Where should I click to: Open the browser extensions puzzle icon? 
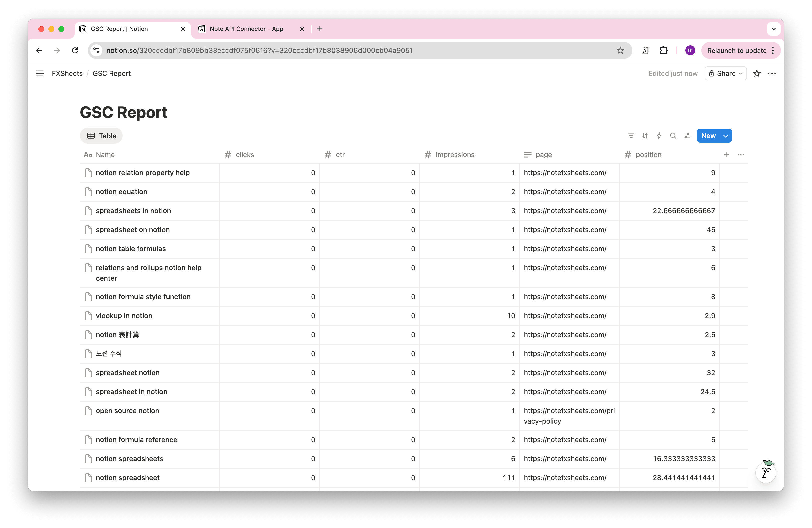coord(664,50)
